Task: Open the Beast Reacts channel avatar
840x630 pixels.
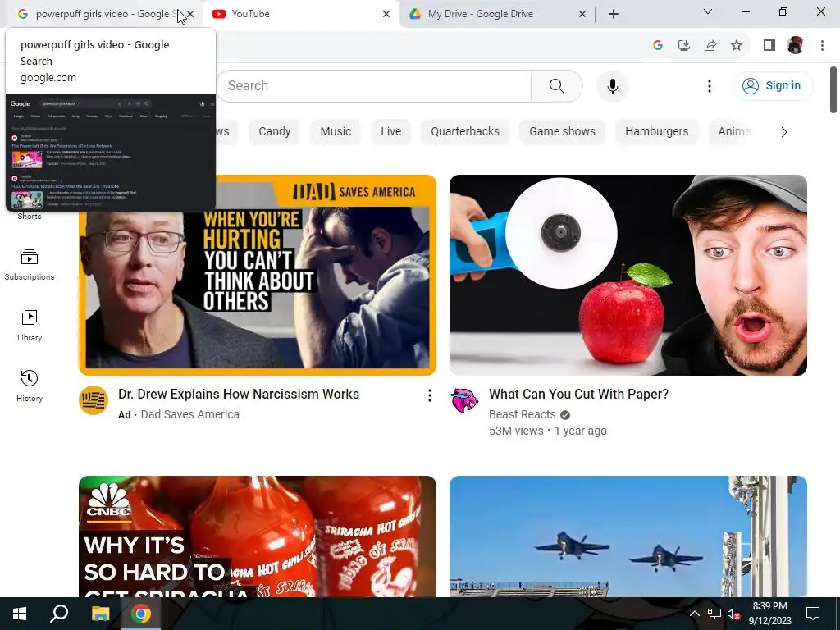Action: (x=464, y=400)
